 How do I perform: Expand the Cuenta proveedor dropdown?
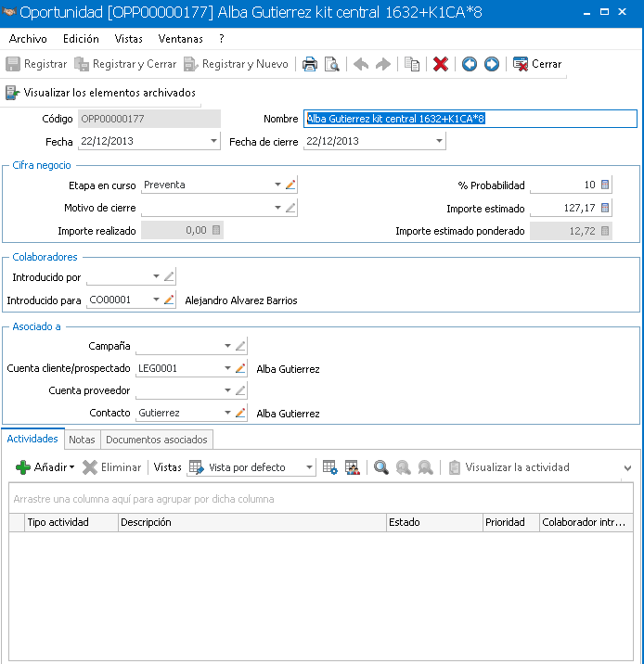pyautogui.click(x=227, y=390)
